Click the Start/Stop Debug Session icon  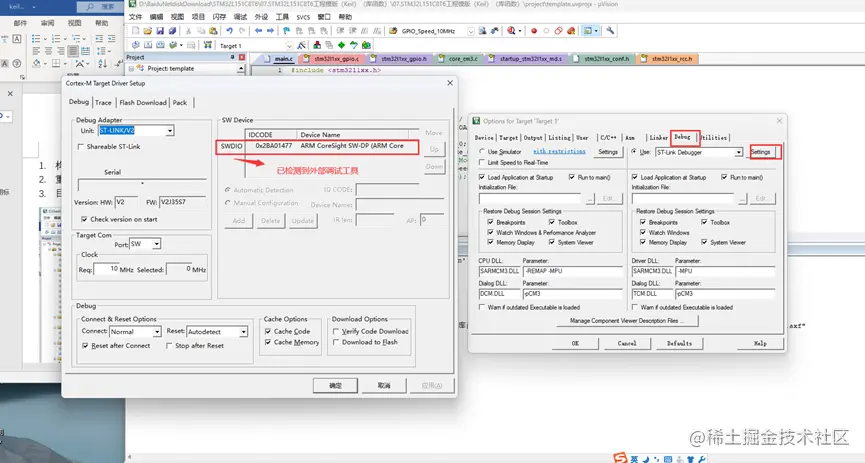[x=511, y=31]
